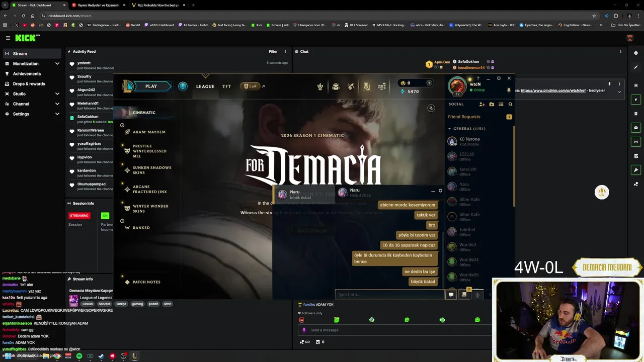Switch to the TFT tab in client
Screen dimensions: 644x362
click(x=227, y=86)
